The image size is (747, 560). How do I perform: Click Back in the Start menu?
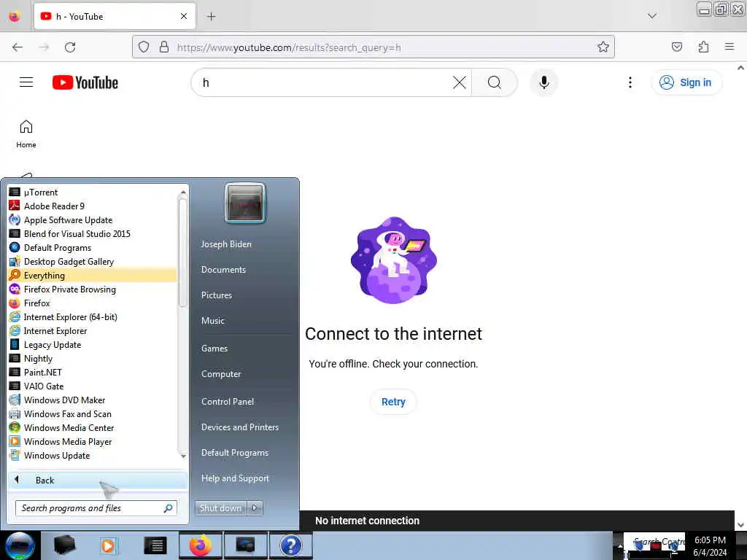click(x=97, y=480)
